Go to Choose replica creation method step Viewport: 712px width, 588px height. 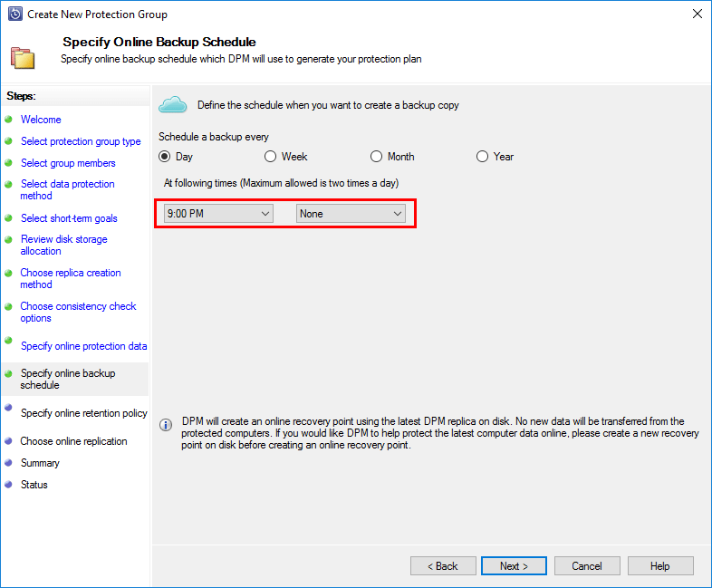(71, 278)
